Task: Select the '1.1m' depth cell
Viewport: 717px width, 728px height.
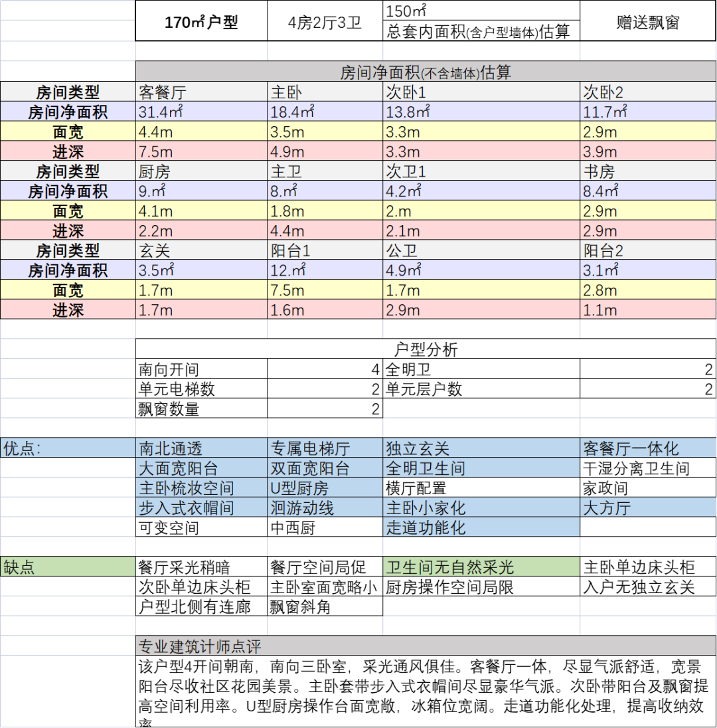Action: tap(648, 310)
